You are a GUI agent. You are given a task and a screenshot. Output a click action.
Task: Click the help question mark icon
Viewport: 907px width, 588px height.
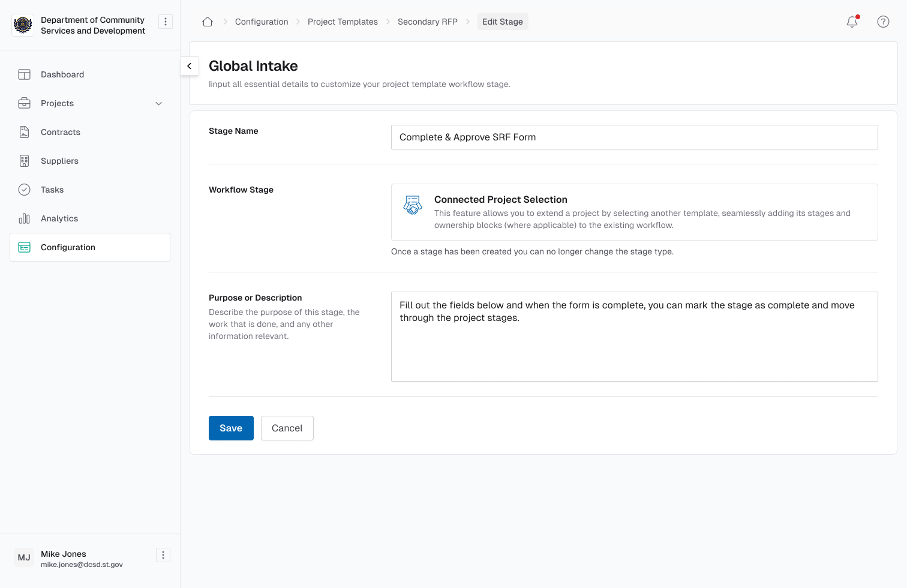[x=883, y=22]
